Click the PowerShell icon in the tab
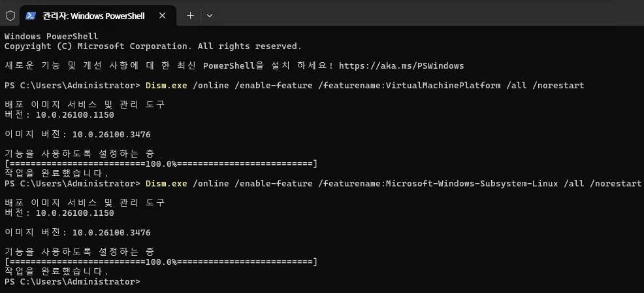This screenshot has height=293, width=644. pyautogui.click(x=31, y=16)
